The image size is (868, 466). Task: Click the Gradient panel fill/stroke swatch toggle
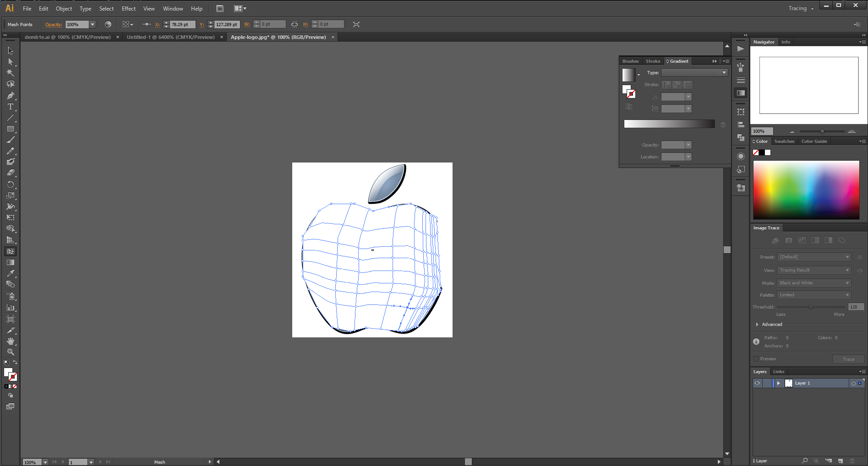(629, 92)
